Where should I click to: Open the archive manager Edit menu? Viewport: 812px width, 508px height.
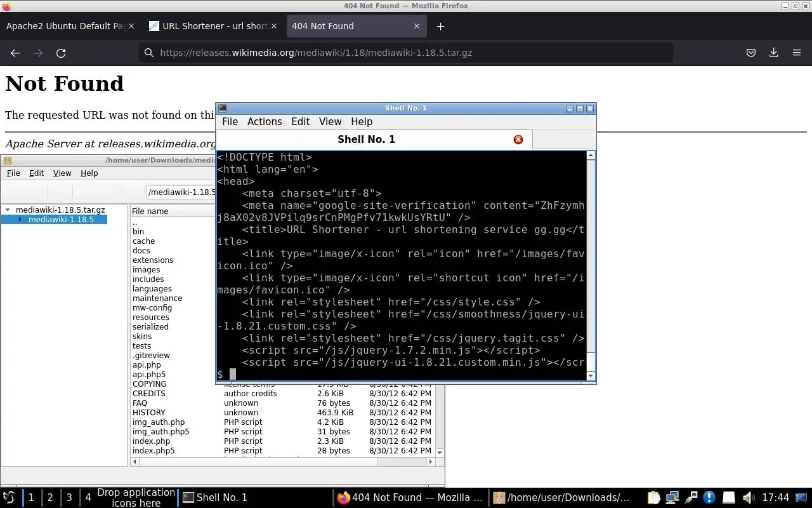tap(36, 173)
